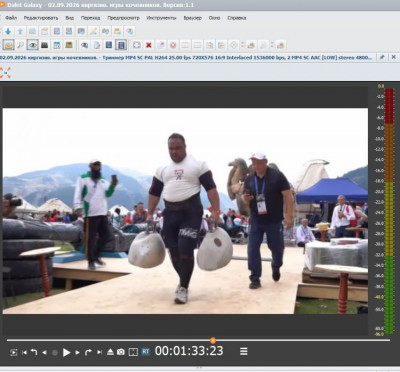Open the calendar icon in toolbar

point(57,45)
